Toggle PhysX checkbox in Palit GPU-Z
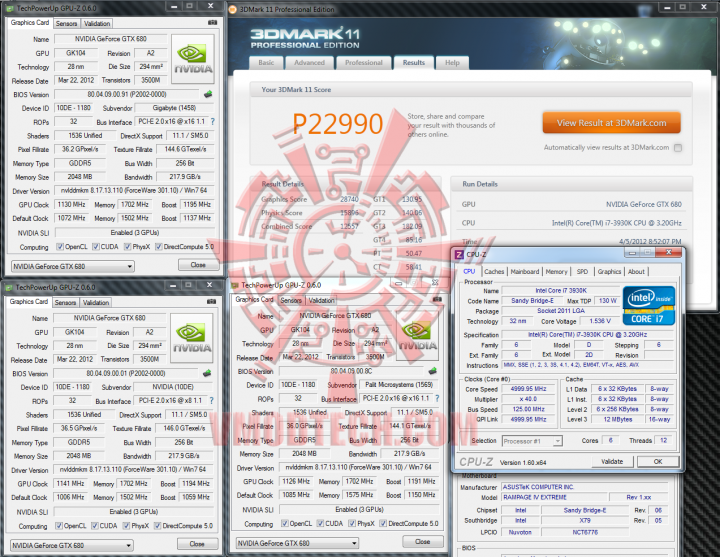 coord(352,523)
